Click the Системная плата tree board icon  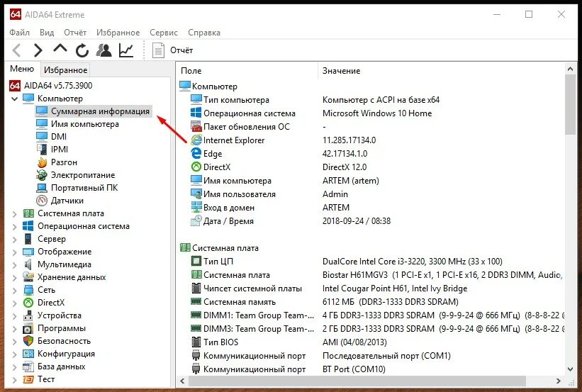click(x=28, y=213)
